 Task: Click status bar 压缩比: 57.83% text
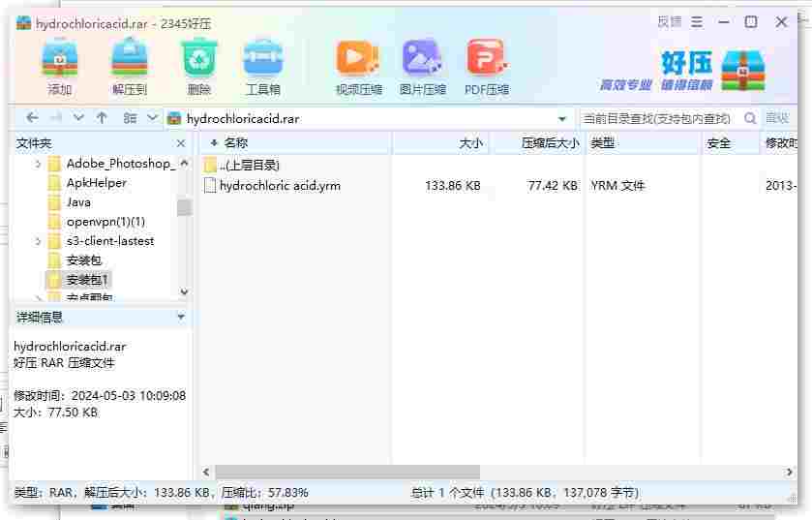click(264, 492)
